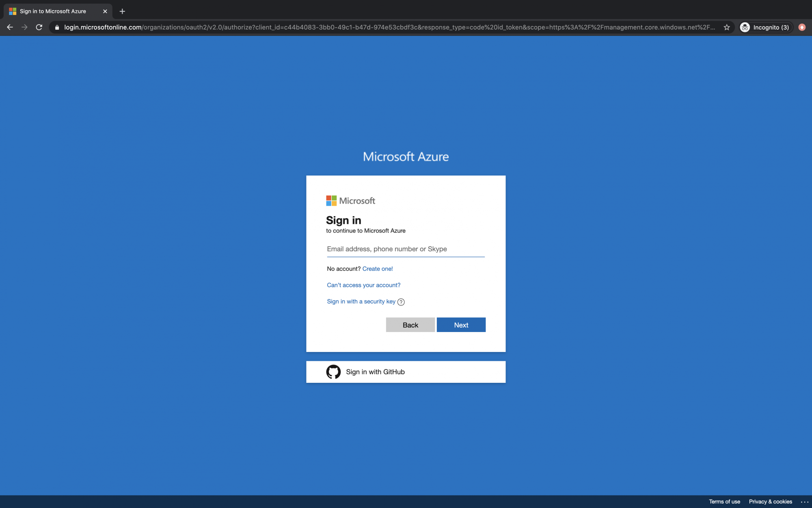Bookmark this page using the star icon
The height and width of the screenshot is (508, 812).
tap(726, 27)
